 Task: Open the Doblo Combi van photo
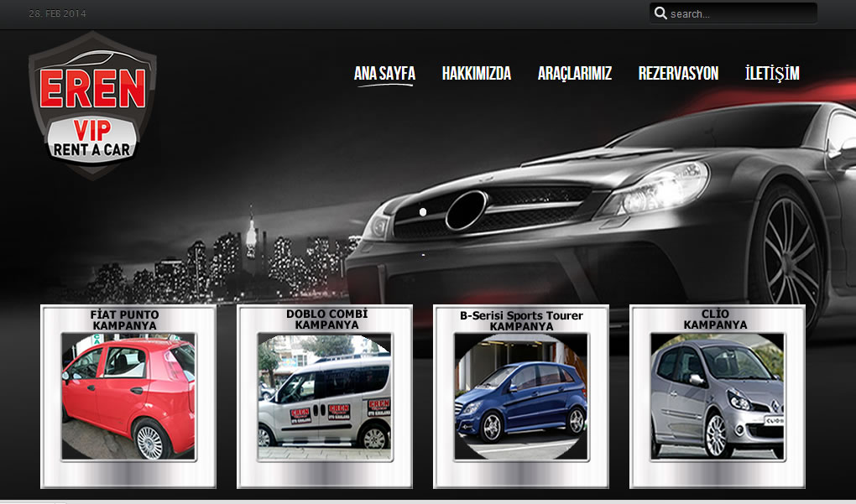point(325,397)
